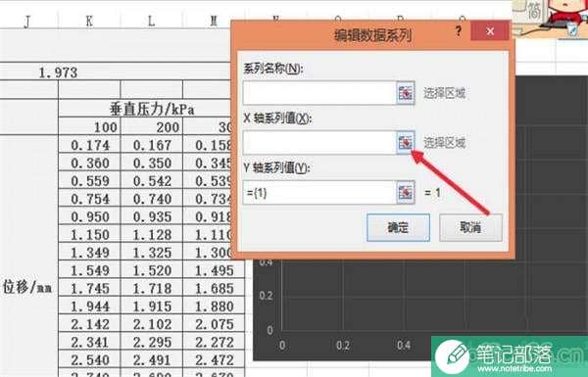The height and width of the screenshot is (377, 588).
Task: Click the 确定 button
Action: click(398, 227)
